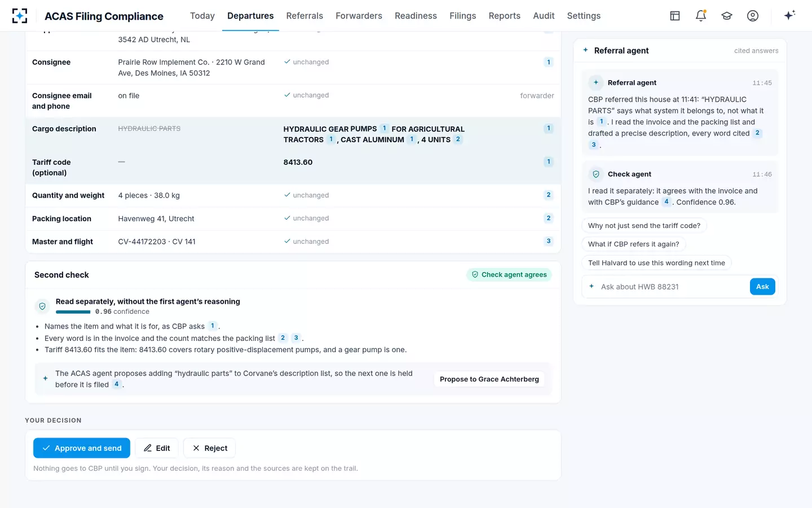Click citation 4 in Check agent message
Screen dimensions: 812x508
667,202
